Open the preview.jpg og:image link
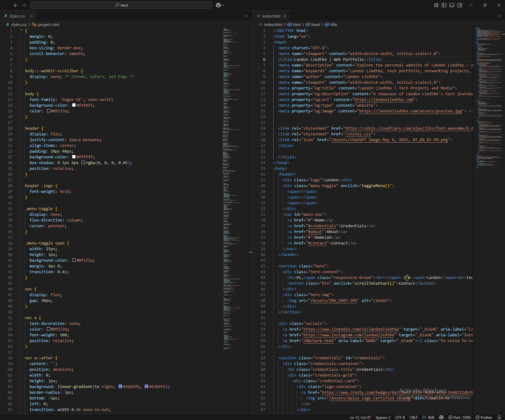This screenshot has width=505, height=420. pyautogui.click(x=410, y=111)
